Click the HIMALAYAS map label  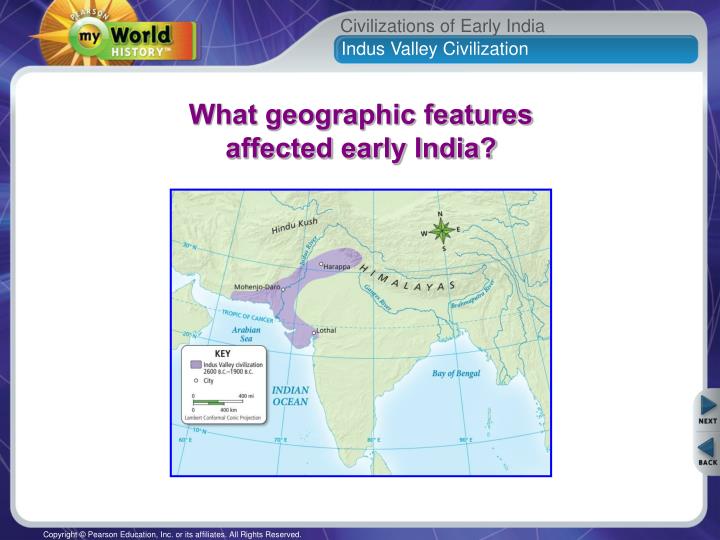point(407,278)
